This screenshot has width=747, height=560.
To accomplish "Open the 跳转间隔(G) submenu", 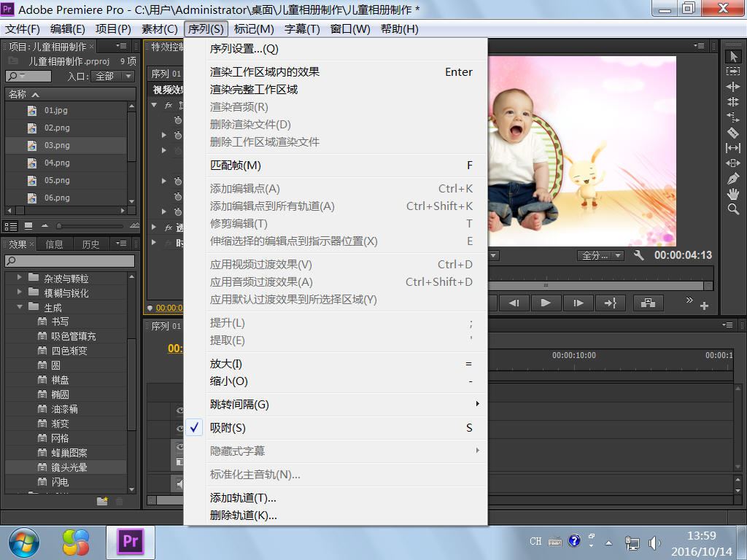I will coord(336,404).
